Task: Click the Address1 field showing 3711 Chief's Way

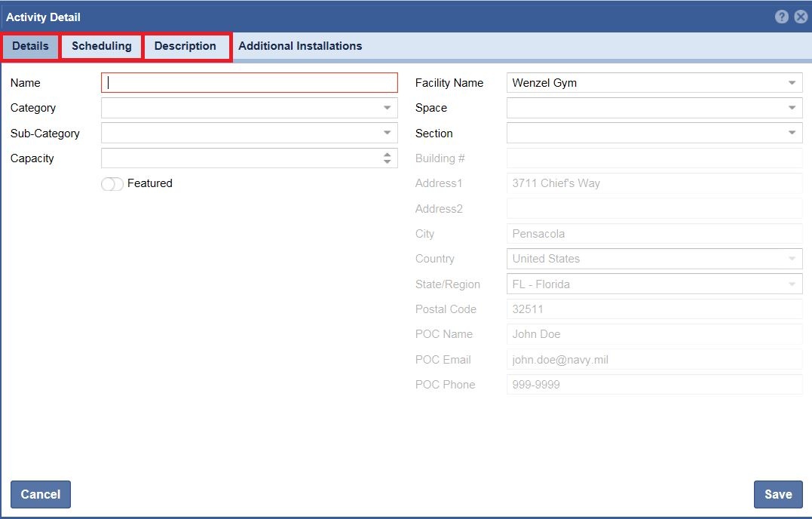Action: coord(654,183)
